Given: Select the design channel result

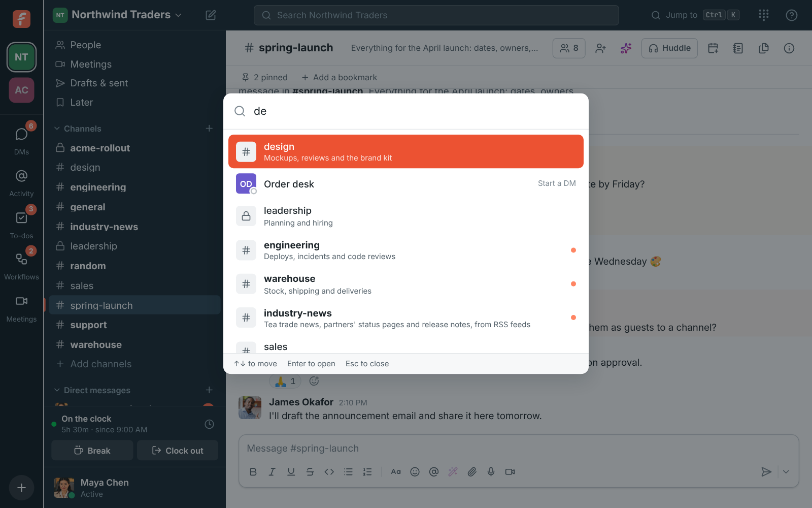Looking at the screenshot, I should pyautogui.click(x=406, y=151).
